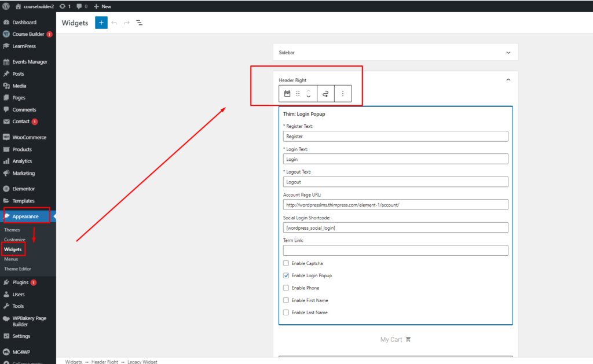
Task: Click the Logout Text input field
Action: coord(396,182)
